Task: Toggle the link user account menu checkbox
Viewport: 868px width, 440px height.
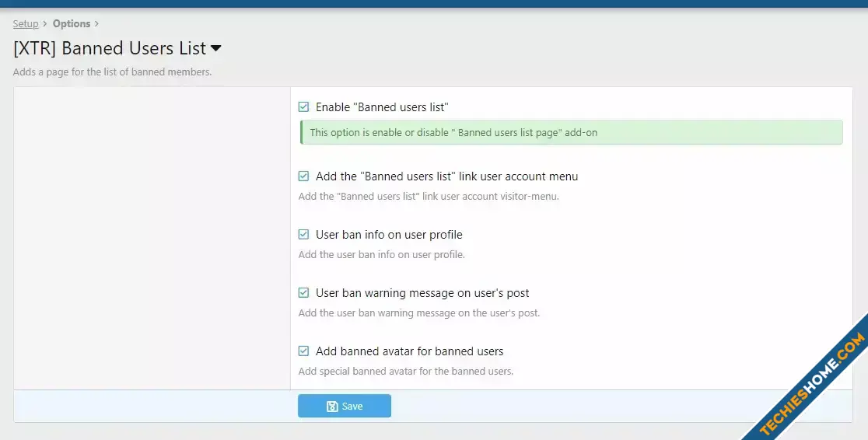Action: pos(304,176)
